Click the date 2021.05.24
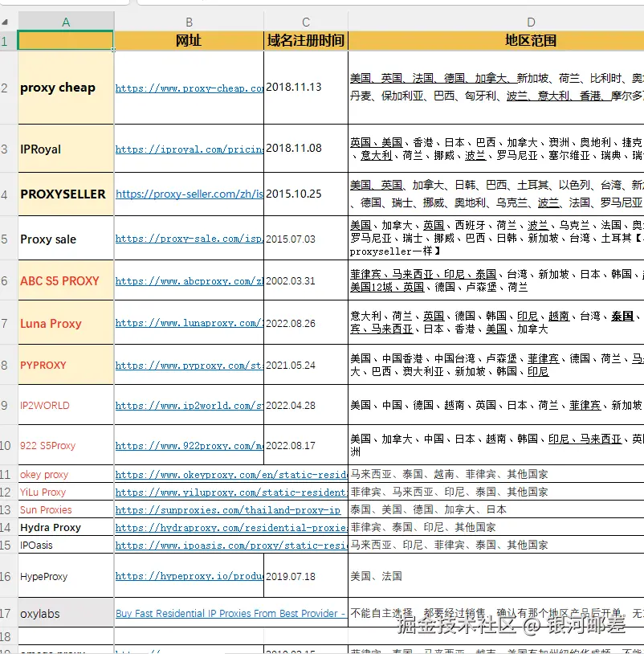The width and height of the screenshot is (644, 654). tap(291, 365)
